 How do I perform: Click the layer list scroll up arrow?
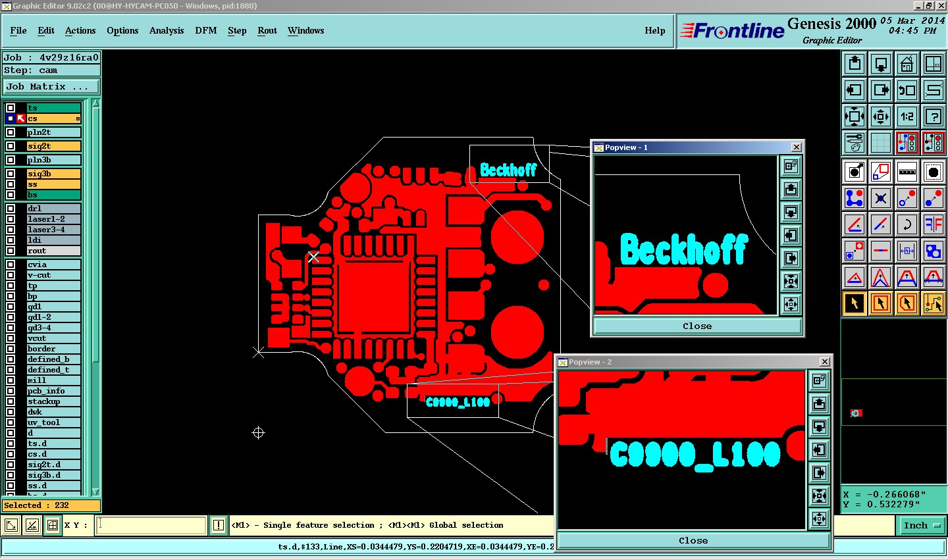point(95,103)
